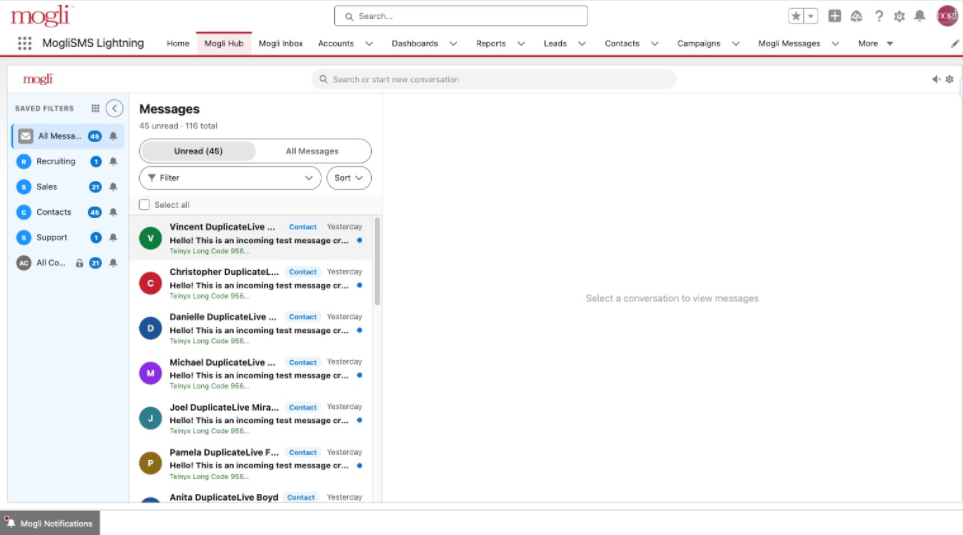Toggle bell for Contacts filter
Image resolution: width=963 pixels, height=535 pixels.
(113, 212)
